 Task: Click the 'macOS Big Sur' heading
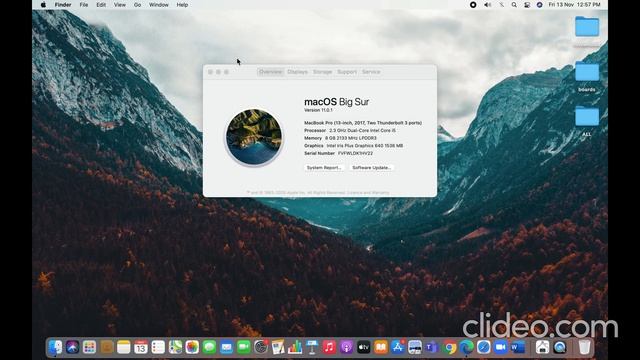(x=337, y=102)
